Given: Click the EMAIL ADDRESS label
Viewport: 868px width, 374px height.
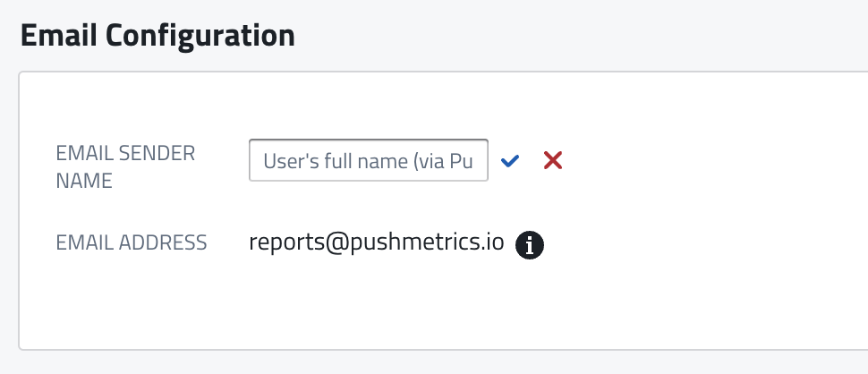Looking at the screenshot, I should 132,242.
